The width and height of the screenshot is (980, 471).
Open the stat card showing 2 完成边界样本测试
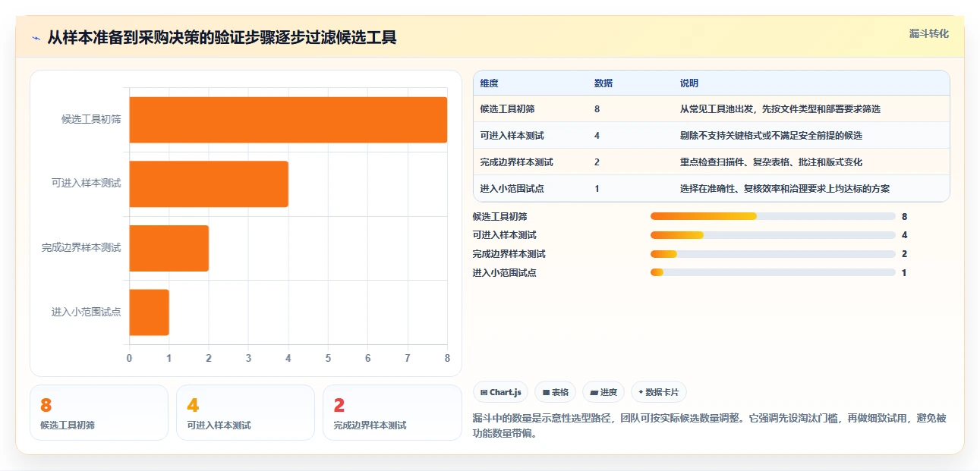click(392, 413)
